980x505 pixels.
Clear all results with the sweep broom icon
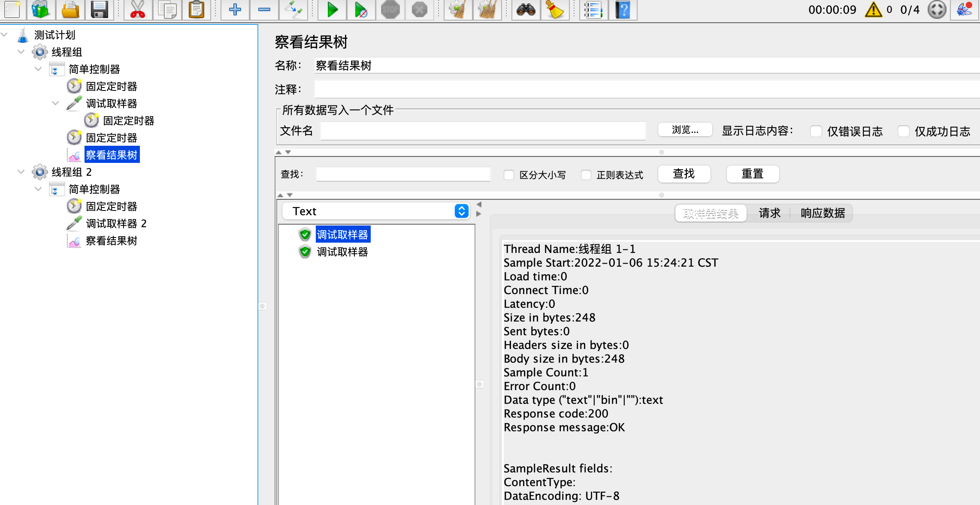click(x=488, y=10)
